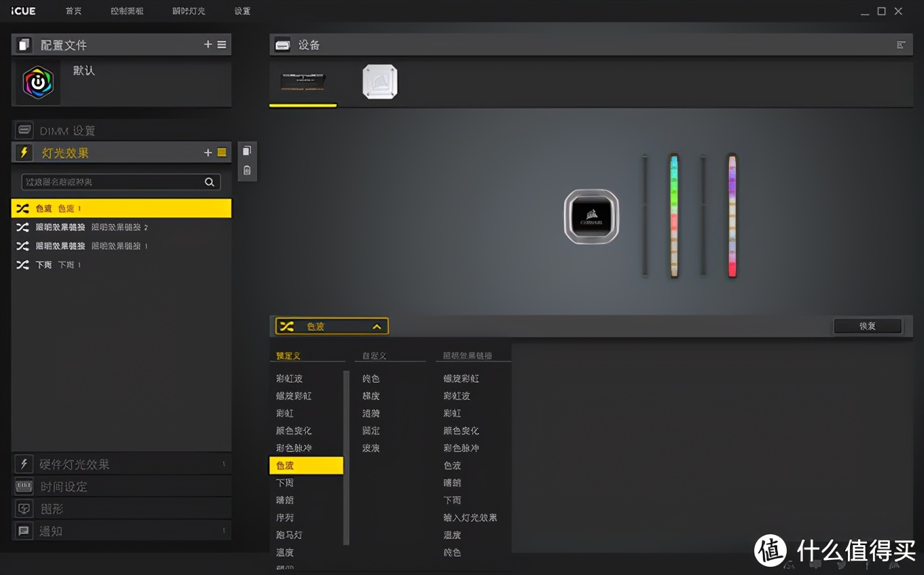Click the shuffle icon on the 色波 1 row
Viewport: 924px width, 575px height.
click(22, 209)
